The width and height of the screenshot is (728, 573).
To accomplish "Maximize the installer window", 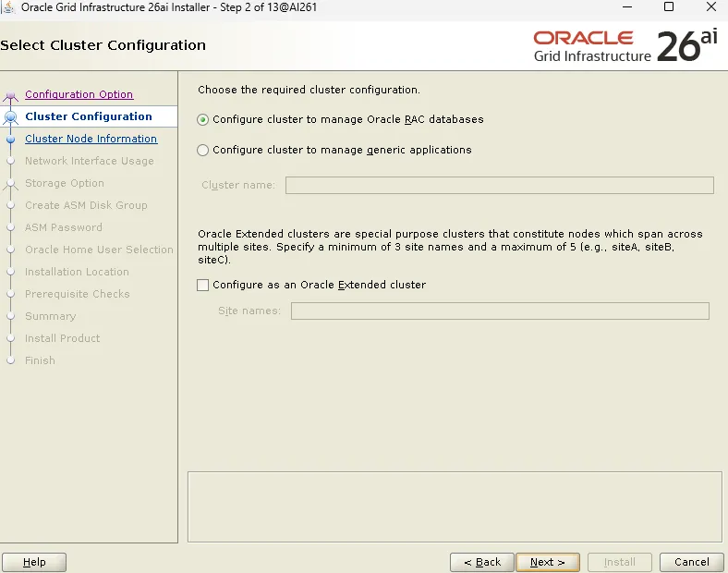I will [x=669, y=7].
